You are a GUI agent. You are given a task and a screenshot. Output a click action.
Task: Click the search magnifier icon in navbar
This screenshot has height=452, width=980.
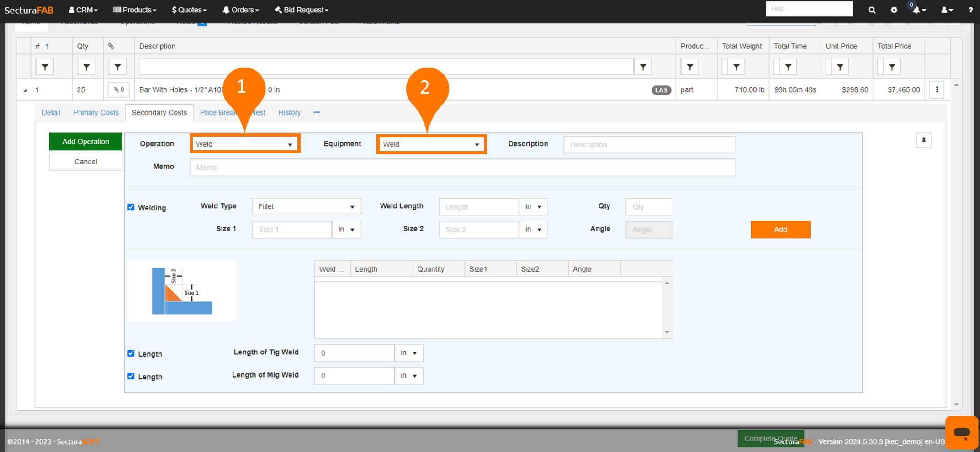coord(872,10)
